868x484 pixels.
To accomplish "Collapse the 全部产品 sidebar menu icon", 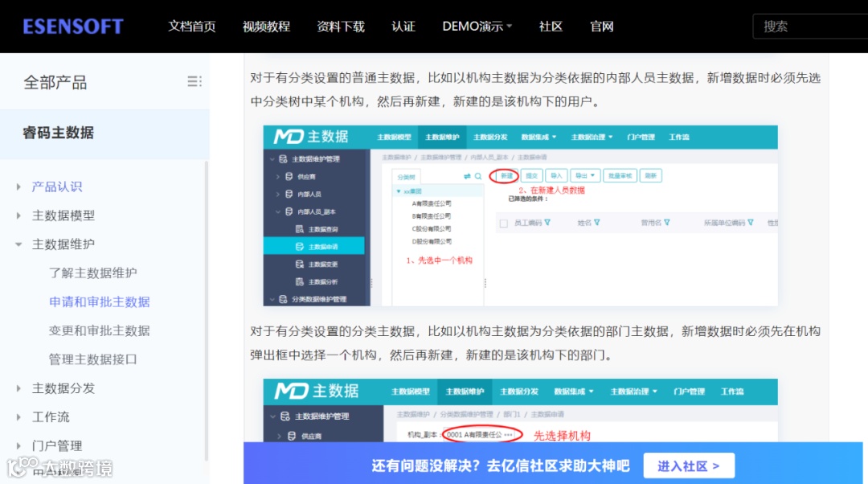I will (194, 82).
